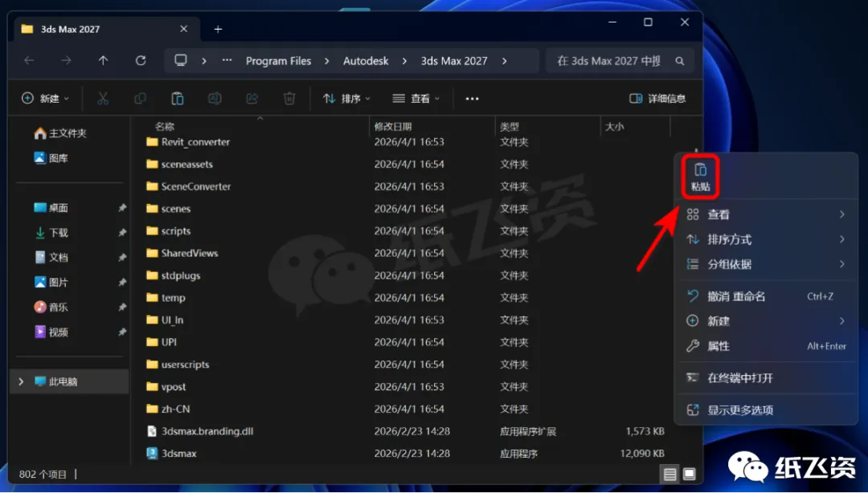
Task: Open 桌面 in the sidebar
Action: (51, 207)
